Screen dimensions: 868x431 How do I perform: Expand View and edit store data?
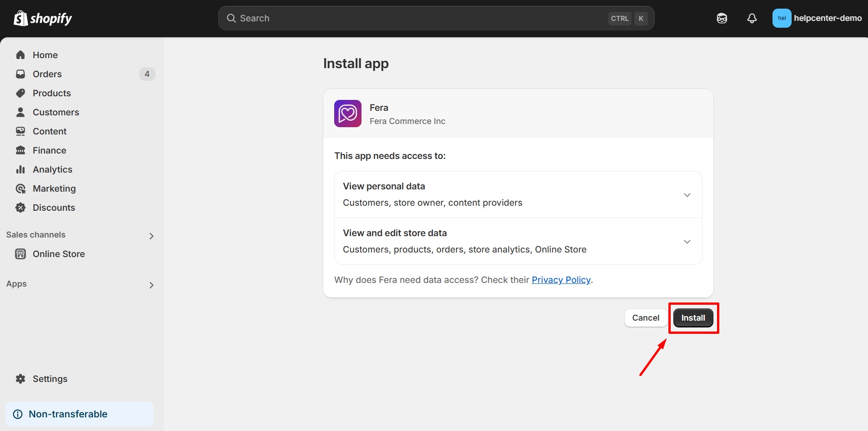[687, 242]
